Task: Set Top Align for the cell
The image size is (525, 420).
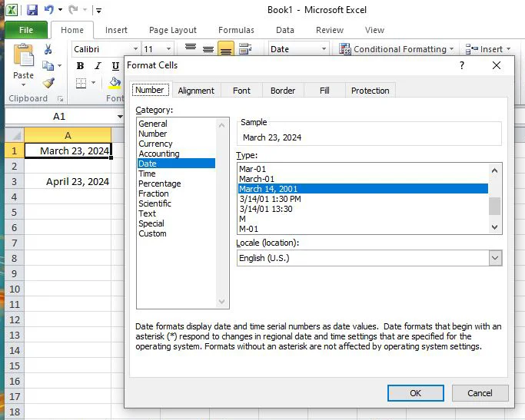Action: tap(191, 49)
